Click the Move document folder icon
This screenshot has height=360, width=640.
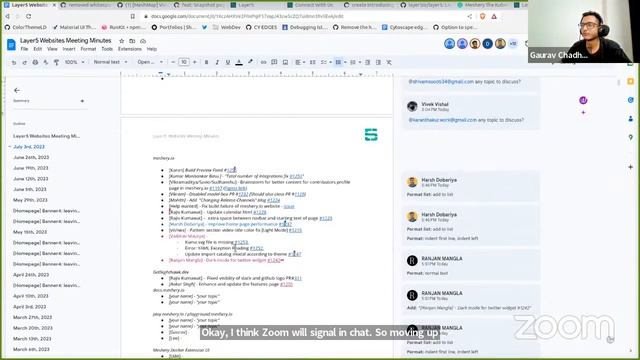click(132, 41)
